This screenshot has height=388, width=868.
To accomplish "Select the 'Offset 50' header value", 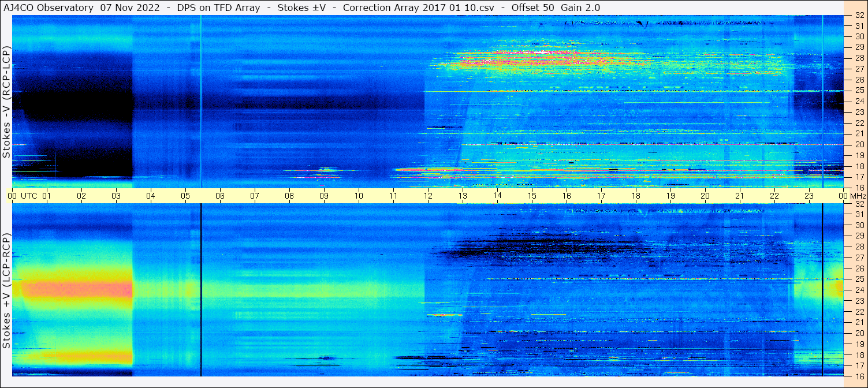I will click(532, 8).
